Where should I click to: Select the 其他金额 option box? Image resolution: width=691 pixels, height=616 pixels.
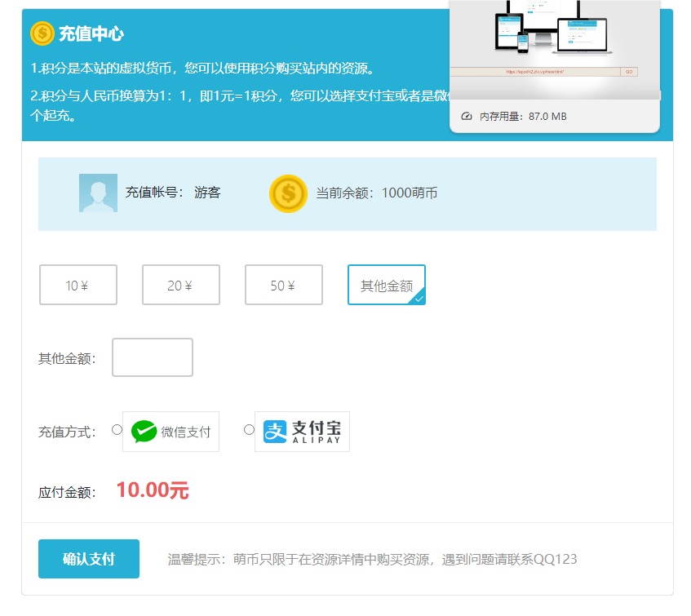385,286
